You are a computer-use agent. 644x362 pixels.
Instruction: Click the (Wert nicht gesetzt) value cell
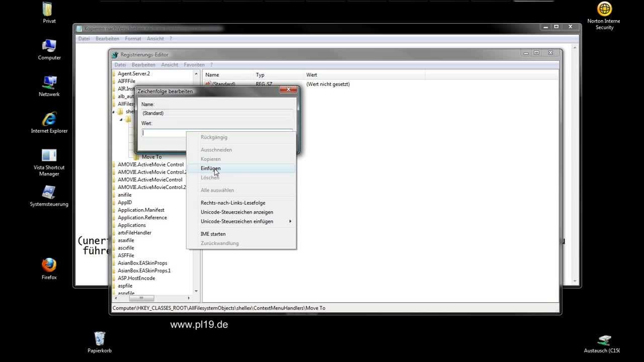[x=328, y=84]
